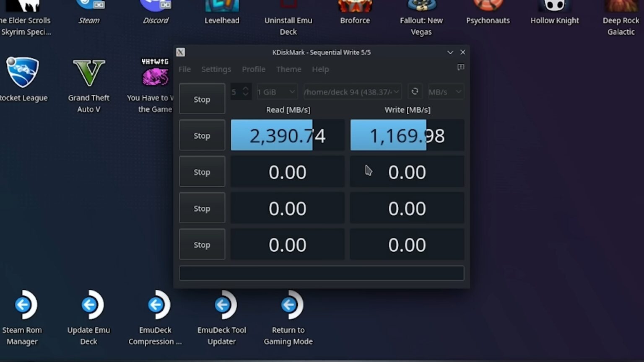644x362 pixels.
Task: Stop the test via the bottom Stop button
Action: click(x=202, y=245)
